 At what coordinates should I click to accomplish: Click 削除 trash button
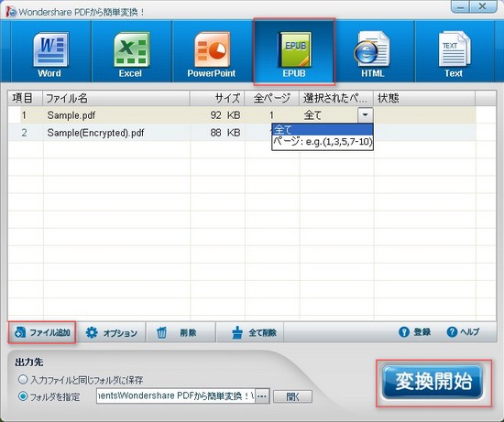180,332
